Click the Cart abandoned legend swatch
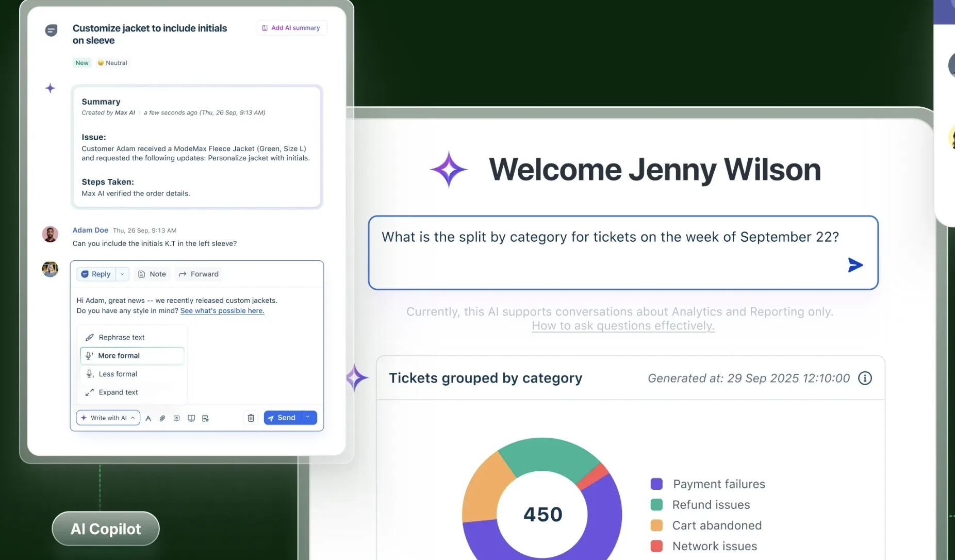The image size is (955, 560). (656, 525)
